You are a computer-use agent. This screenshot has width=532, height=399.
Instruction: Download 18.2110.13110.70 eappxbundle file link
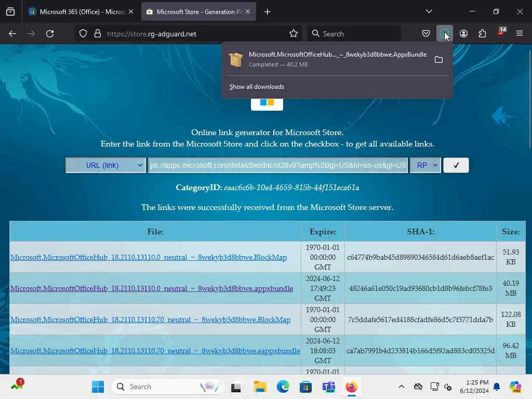click(155, 351)
